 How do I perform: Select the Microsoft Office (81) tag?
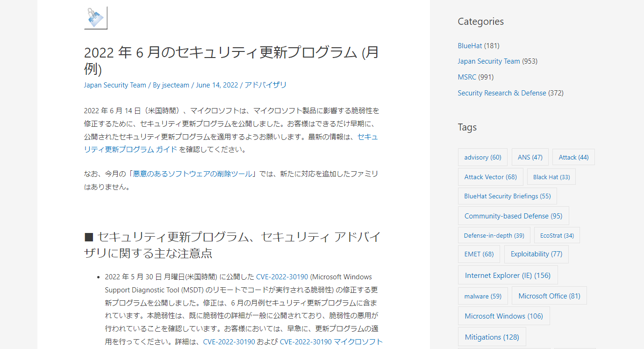(549, 296)
